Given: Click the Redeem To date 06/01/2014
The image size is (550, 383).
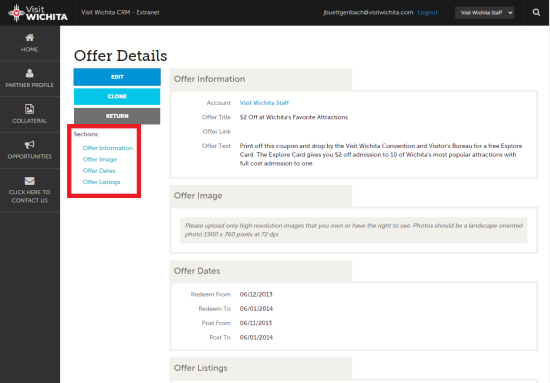Looking at the screenshot, I should pos(256,309).
